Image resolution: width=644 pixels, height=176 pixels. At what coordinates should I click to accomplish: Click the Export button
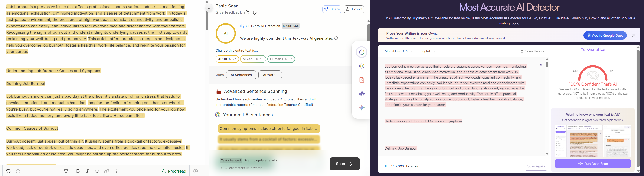[x=354, y=9]
